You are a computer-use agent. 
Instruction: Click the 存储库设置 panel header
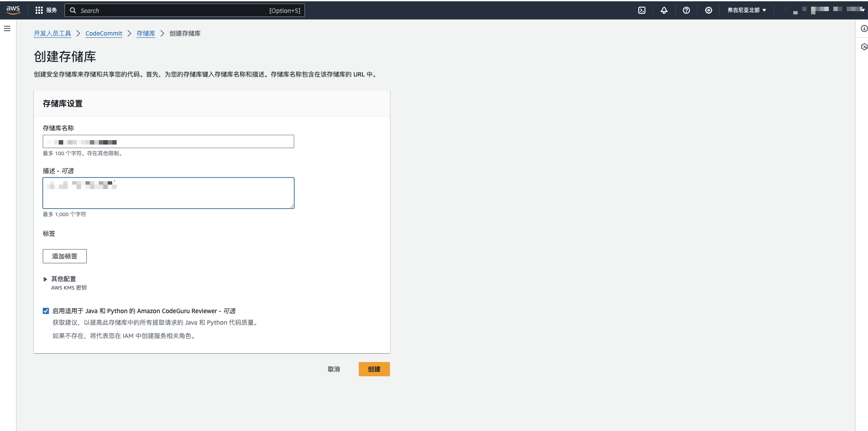(x=63, y=104)
